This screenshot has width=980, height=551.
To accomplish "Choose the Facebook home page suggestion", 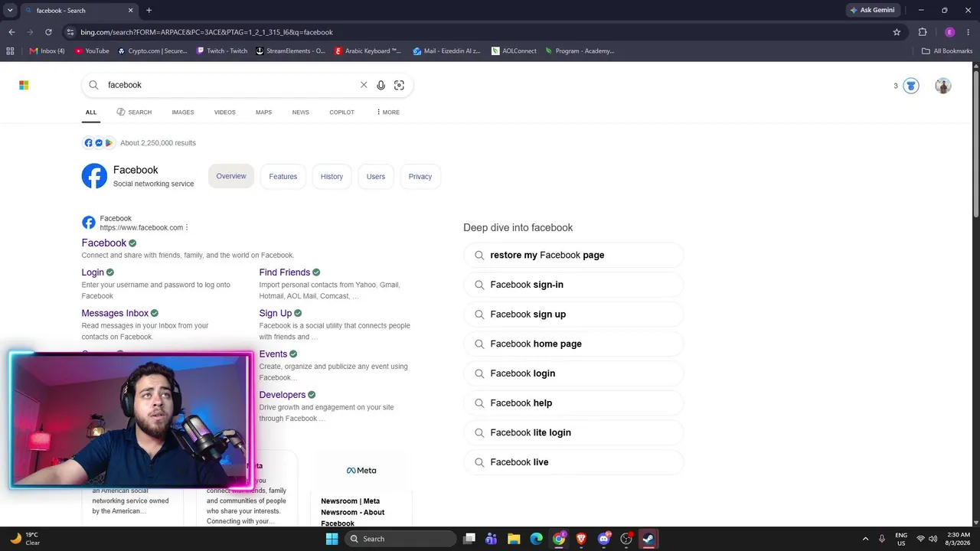I will 573,344.
